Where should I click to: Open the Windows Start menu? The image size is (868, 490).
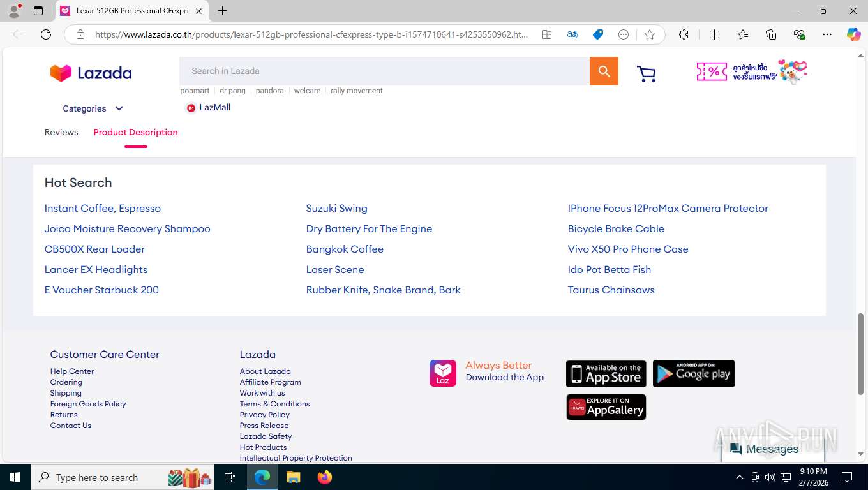(x=15, y=477)
